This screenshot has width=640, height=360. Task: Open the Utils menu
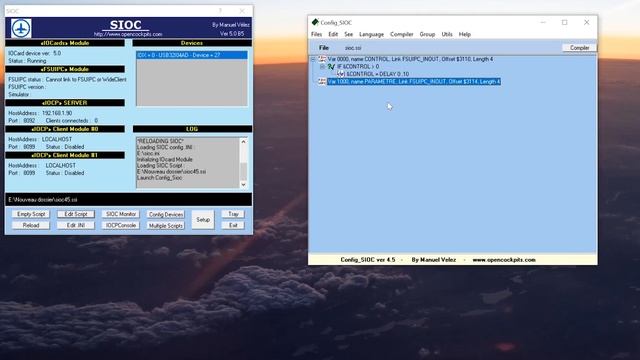[447, 34]
